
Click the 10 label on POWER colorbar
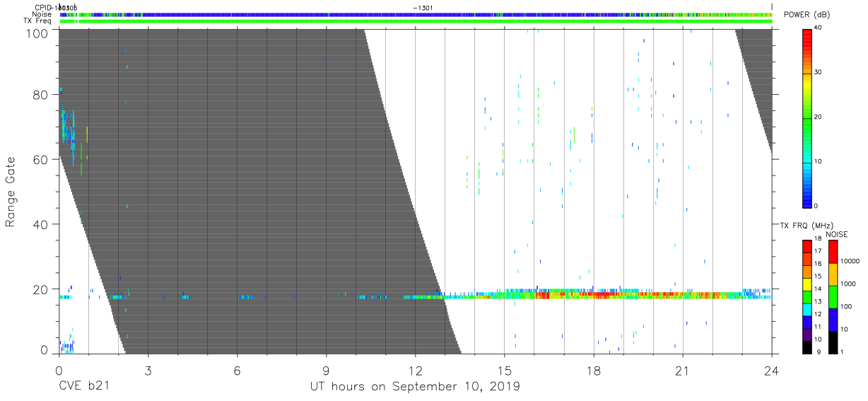pyautogui.click(x=819, y=161)
